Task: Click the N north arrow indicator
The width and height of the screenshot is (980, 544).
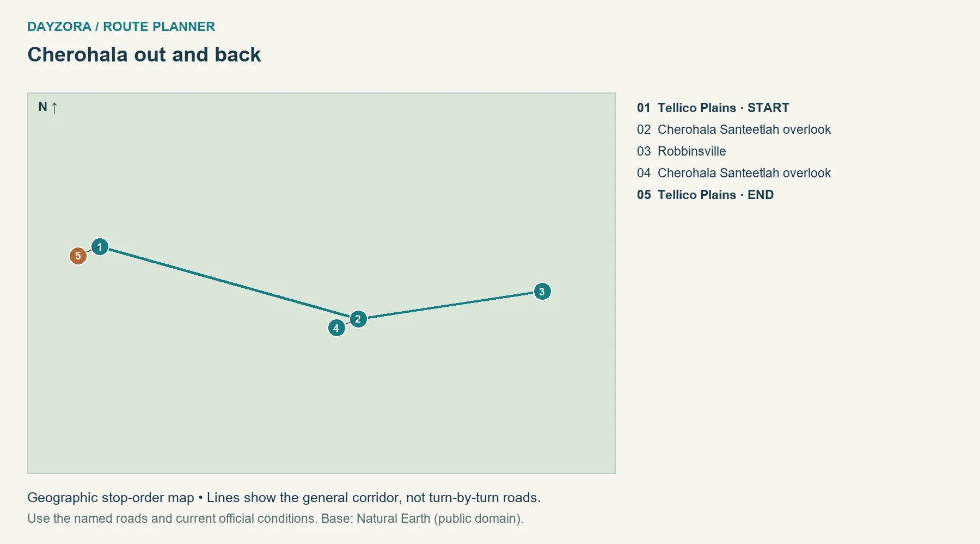Action: pos(48,107)
